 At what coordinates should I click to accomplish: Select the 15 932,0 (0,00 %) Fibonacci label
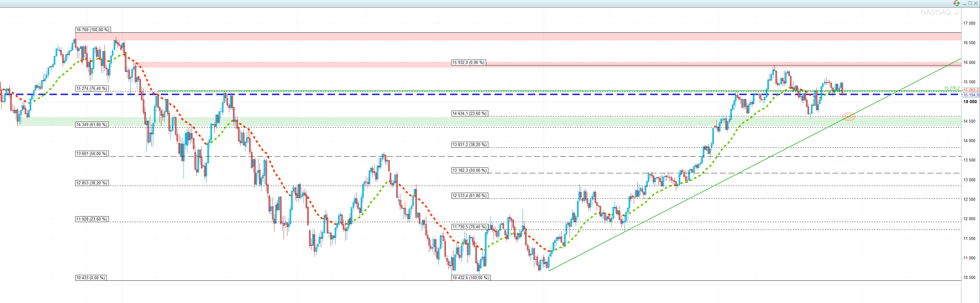click(x=468, y=62)
